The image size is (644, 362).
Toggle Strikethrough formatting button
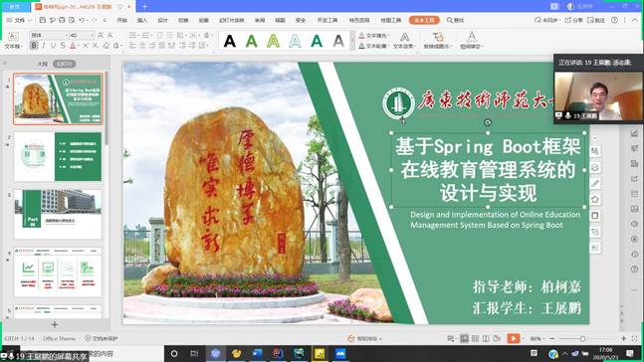click(63, 46)
